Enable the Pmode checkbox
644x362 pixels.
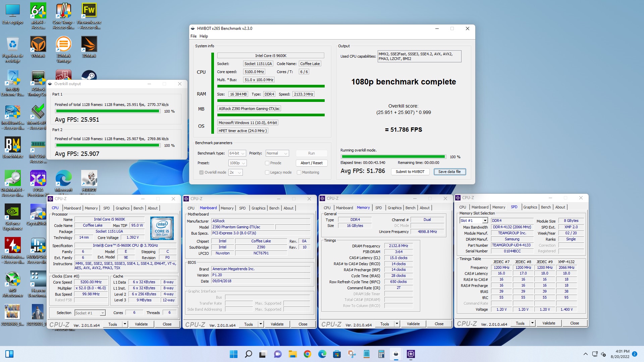[x=267, y=163]
